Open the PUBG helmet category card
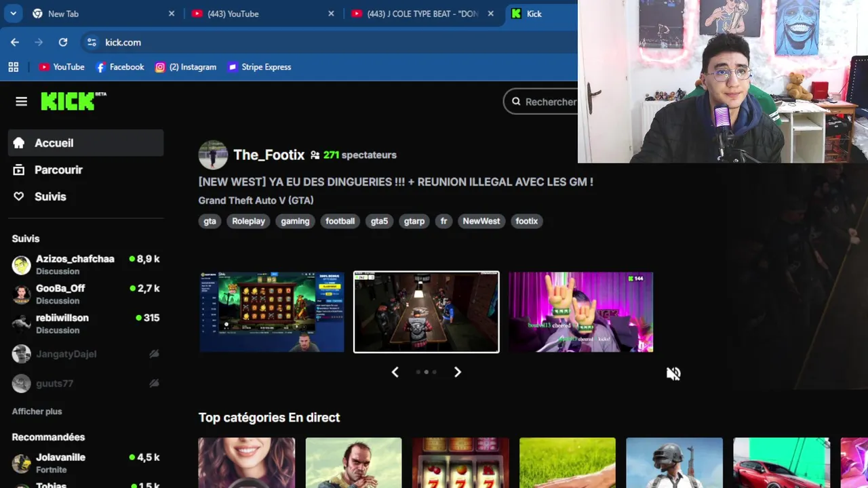Image resolution: width=868 pixels, height=488 pixels. tap(674, 463)
